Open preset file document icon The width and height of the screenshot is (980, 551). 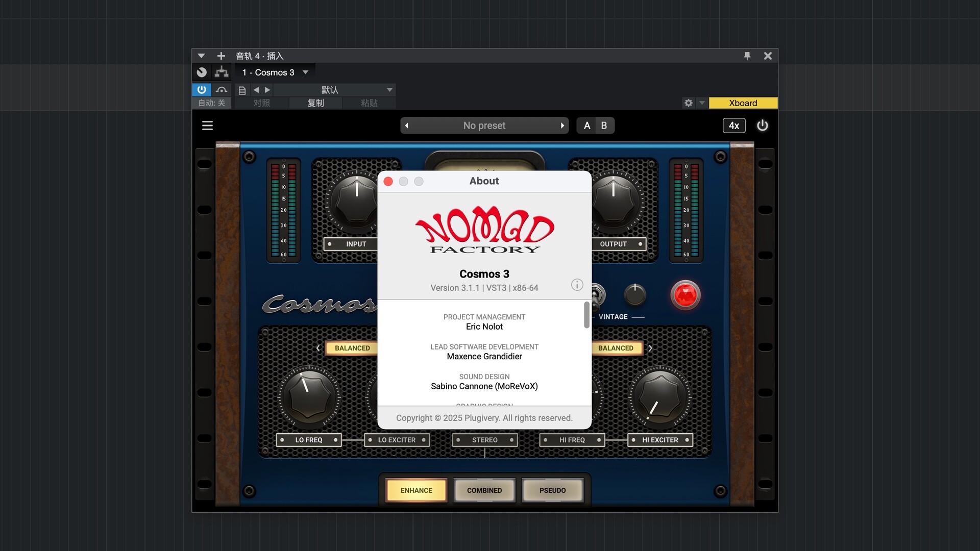click(x=242, y=90)
